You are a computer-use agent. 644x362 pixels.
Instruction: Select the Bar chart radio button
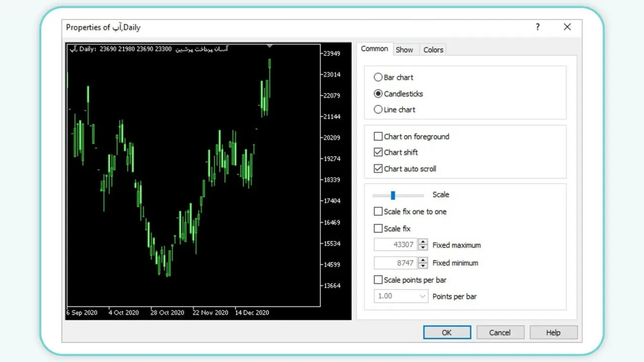[x=378, y=77]
